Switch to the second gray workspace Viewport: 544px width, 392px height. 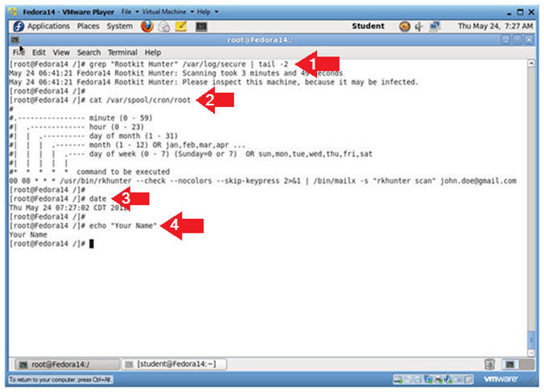(526, 365)
